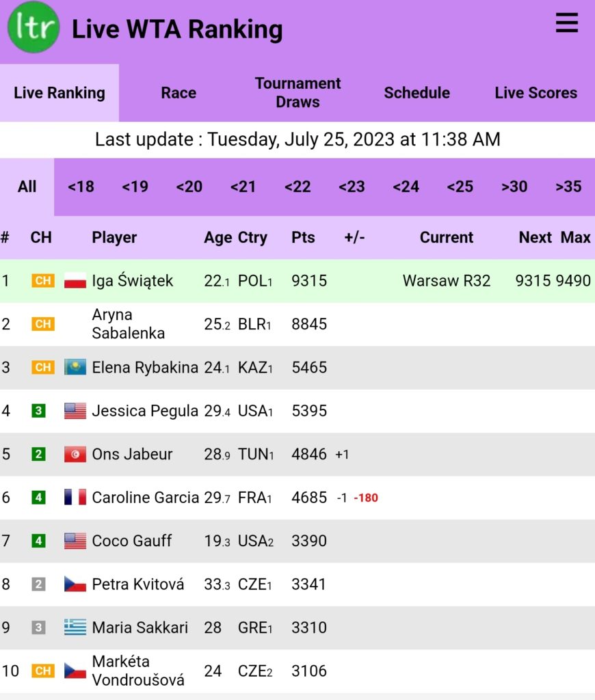Open Coco Gauff's player link
The height and width of the screenshot is (700, 595).
(131, 541)
